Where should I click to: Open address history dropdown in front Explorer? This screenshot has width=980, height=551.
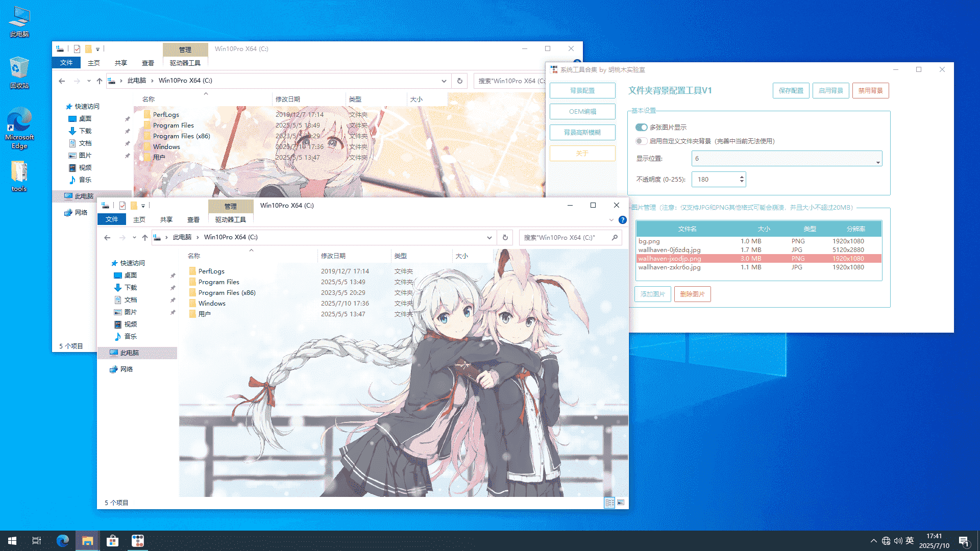[489, 237]
